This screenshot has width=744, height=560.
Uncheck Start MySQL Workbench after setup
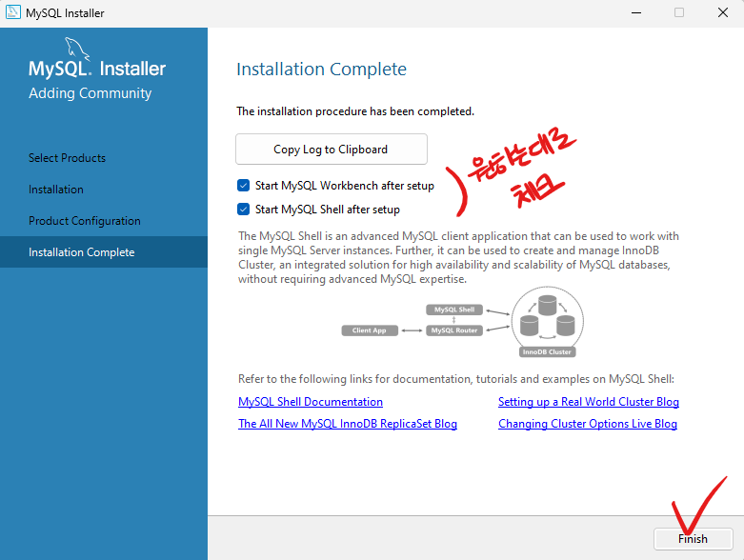point(244,186)
